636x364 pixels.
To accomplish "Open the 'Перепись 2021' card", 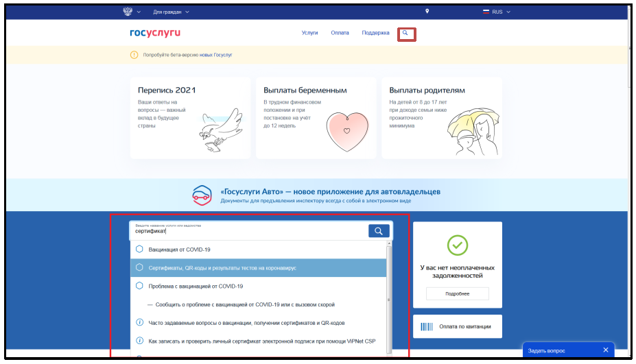I will tap(190, 118).
